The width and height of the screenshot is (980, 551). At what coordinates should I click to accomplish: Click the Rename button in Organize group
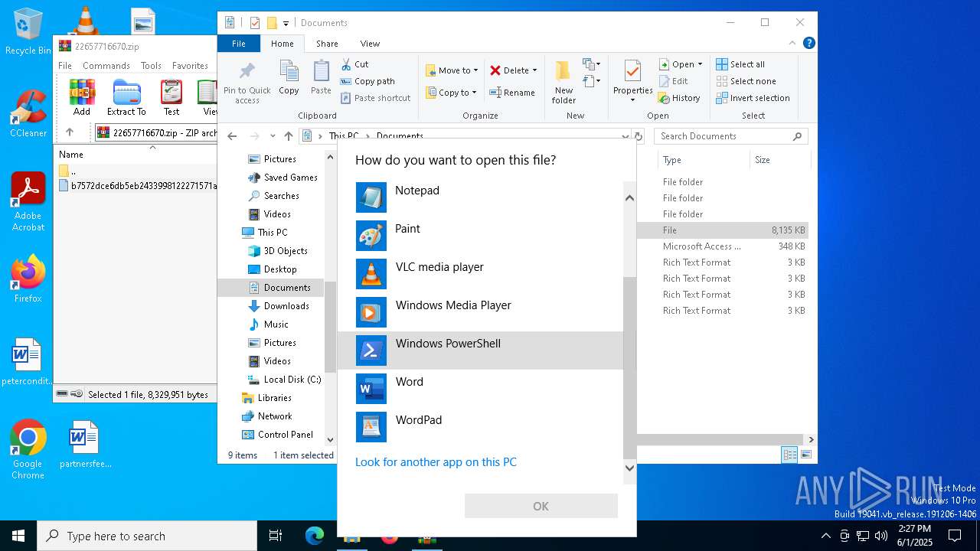tap(512, 93)
